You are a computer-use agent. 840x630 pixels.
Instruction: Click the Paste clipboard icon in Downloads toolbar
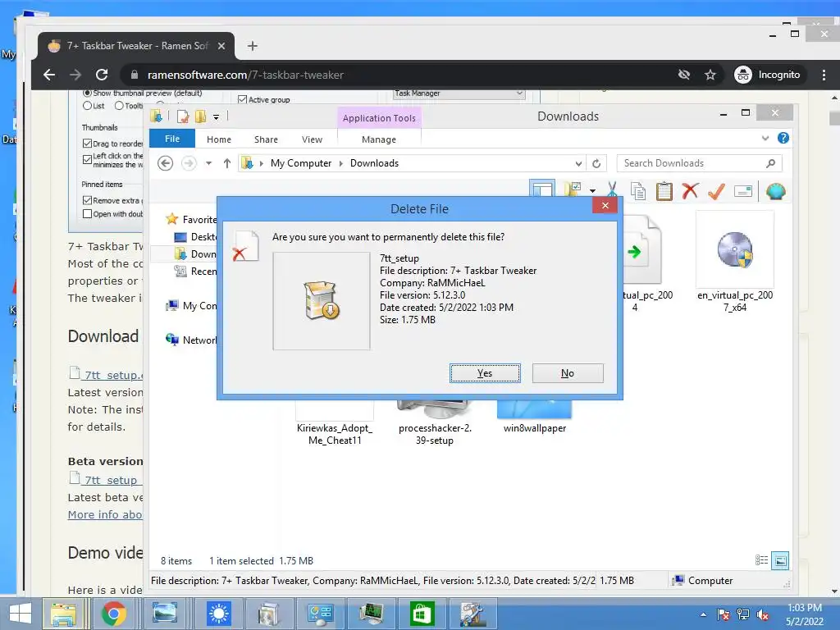(x=664, y=190)
